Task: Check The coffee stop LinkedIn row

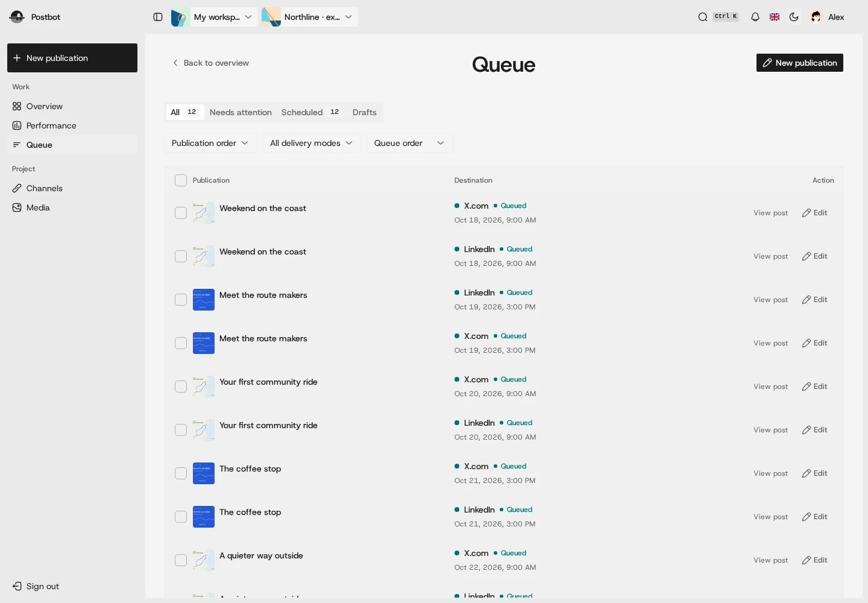Action: point(181,517)
